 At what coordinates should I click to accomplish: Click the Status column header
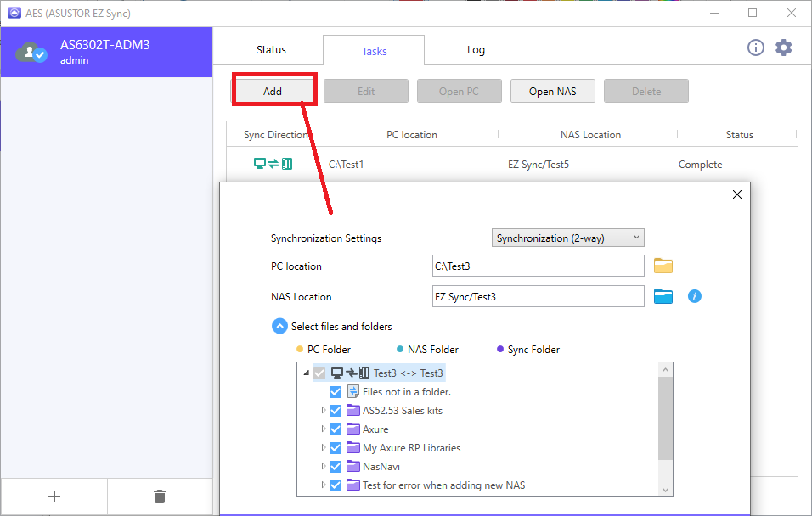click(x=739, y=135)
